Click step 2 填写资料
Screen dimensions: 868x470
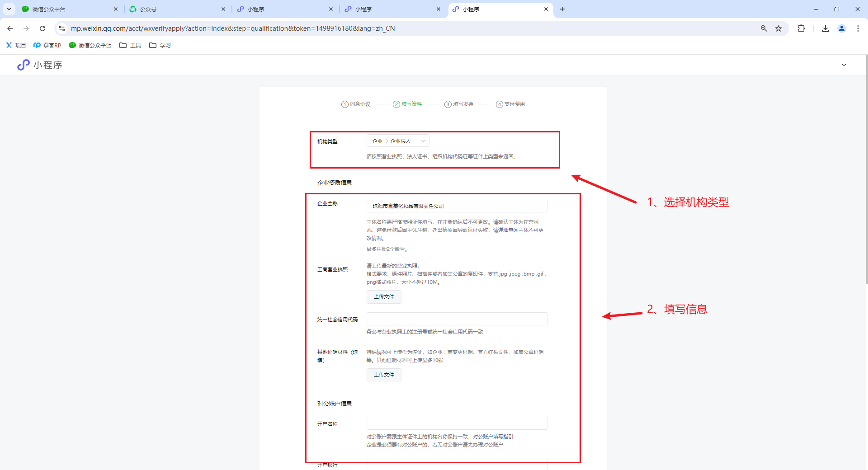click(407, 104)
